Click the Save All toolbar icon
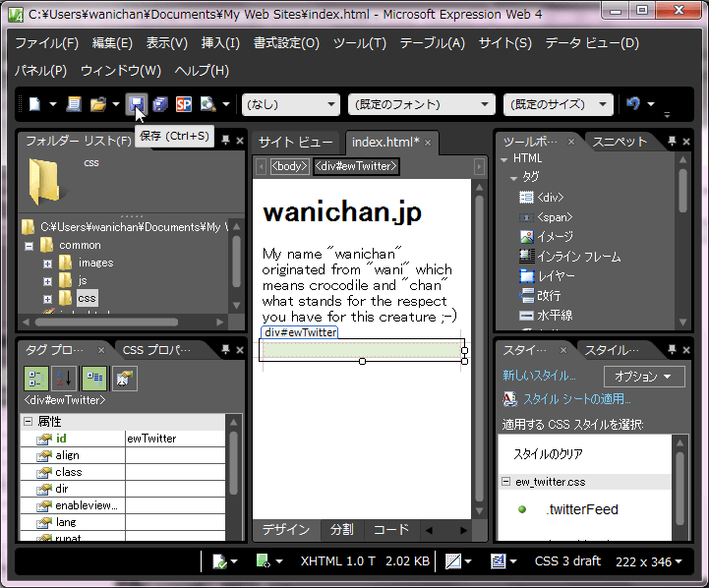This screenshot has height=588, width=709. [160, 104]
